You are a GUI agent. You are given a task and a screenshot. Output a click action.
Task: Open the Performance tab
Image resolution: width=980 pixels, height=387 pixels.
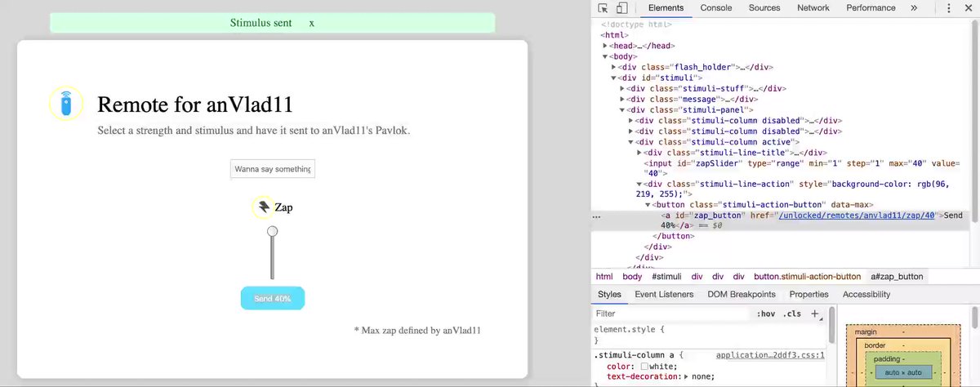click(x=871, y=8)
